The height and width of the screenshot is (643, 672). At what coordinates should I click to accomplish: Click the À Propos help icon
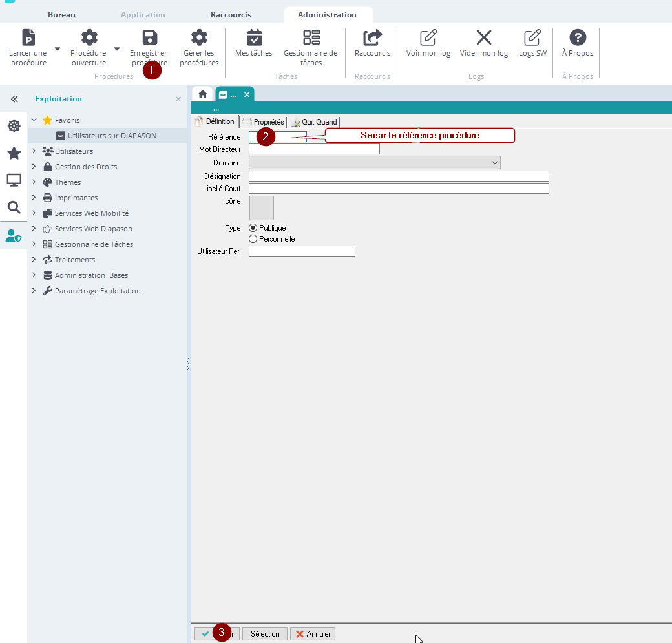(577, 38)
